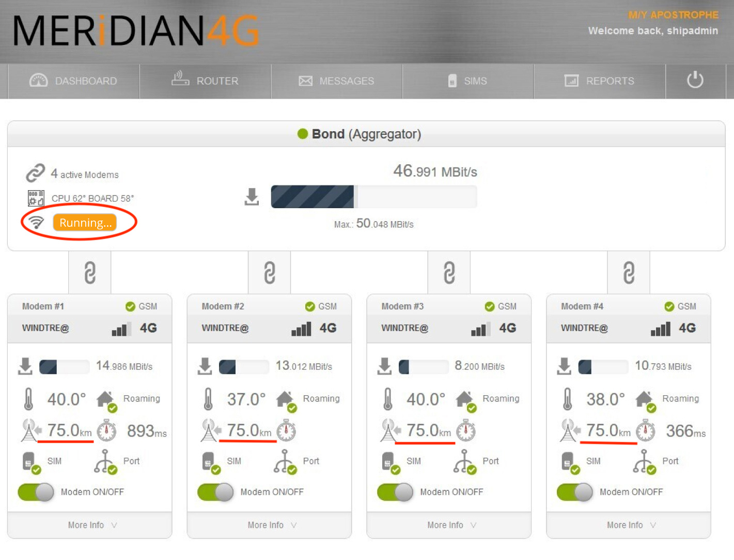Click the orange Running... WiFi button
The height and width of the screenshot is (560, 734).
coord(85,223)
